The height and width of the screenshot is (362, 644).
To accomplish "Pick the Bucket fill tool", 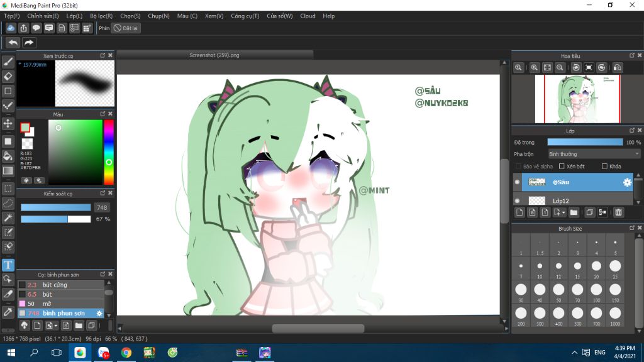I will tap(8, 156).
